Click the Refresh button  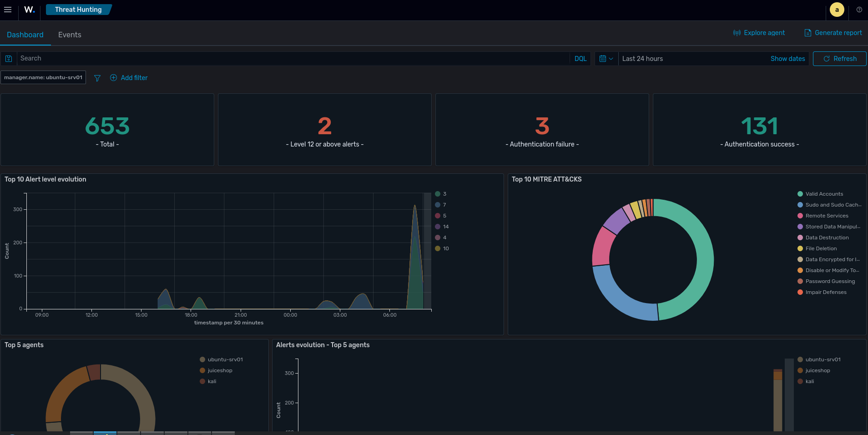point(840,59)
